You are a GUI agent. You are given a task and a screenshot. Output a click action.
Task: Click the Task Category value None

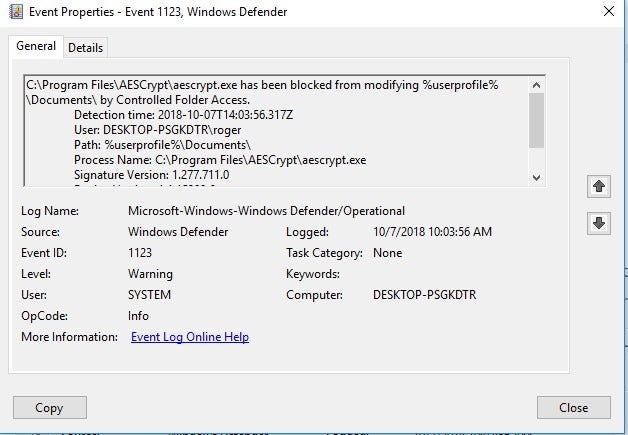coord(387,253)
